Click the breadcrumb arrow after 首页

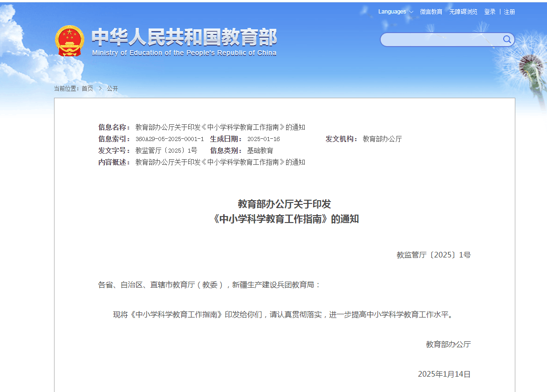(100, 88)
